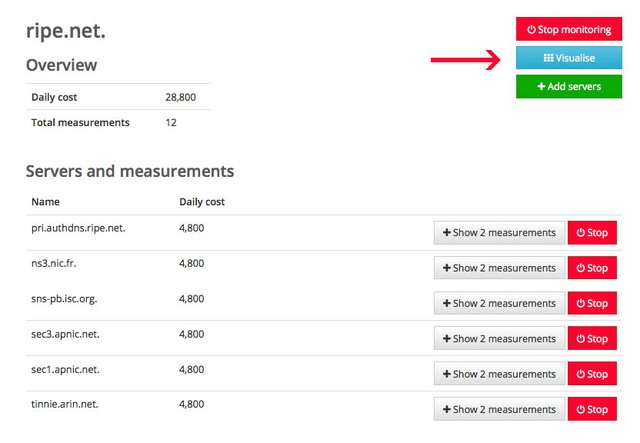Open the Visualise view
The height and width of the screenshot is (443, 640).
point(569,58)
